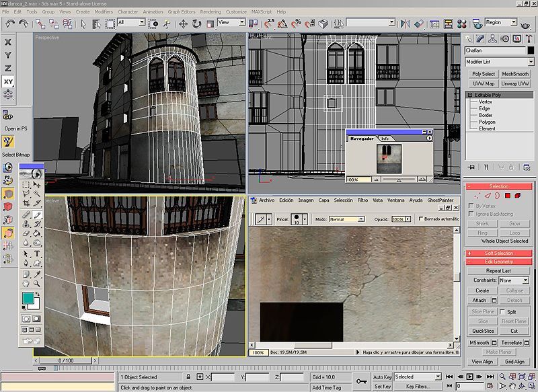Select the Type tool in Photoshop toolbox
This screenshot has width=538, height=392.
click(37, 254)
